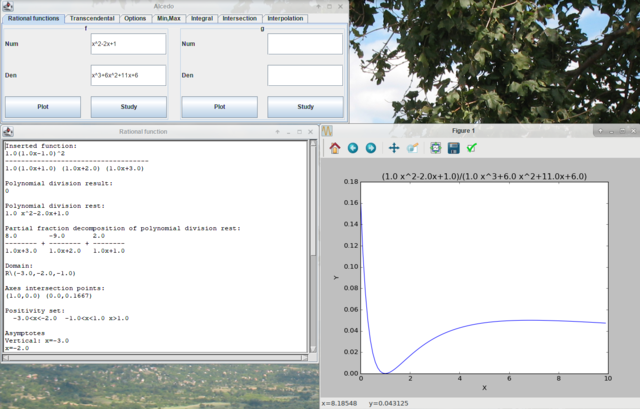This screenshot has width=640, height=409.
Task: Click the horizontal scrollbar in Rational function window
Action: pos(155,358)
